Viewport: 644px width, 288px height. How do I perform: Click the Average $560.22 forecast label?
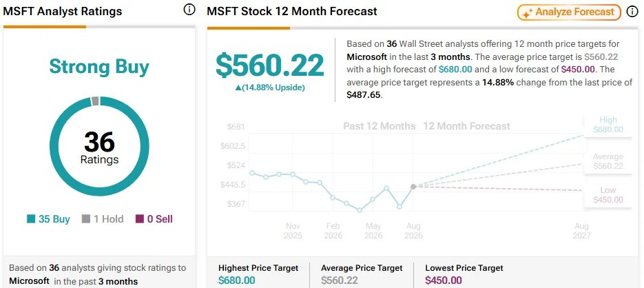click(x=608, y=161)
